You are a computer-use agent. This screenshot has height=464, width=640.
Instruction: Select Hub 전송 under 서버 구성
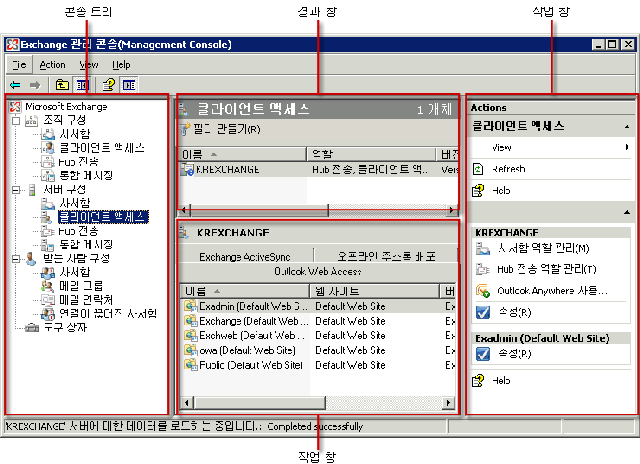(78, 231)
